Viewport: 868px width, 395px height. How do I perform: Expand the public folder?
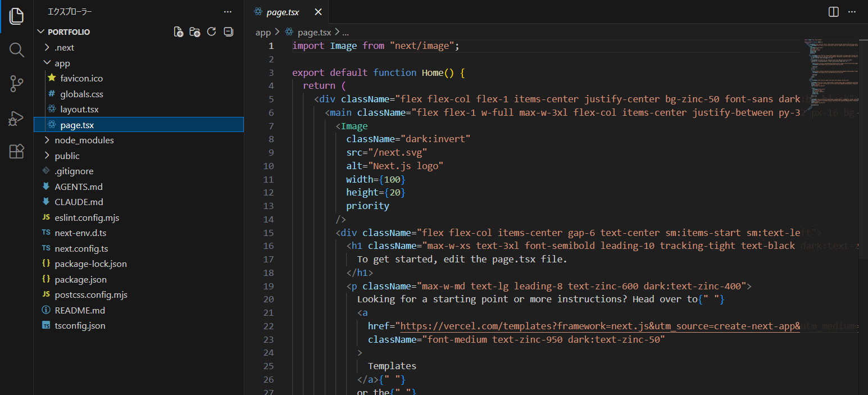click(x=67, y=156)
